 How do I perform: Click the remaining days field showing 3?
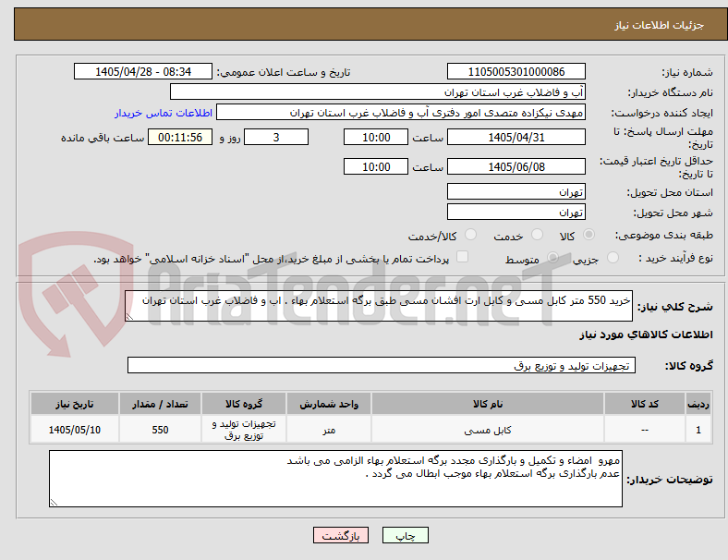coord(276,137)
